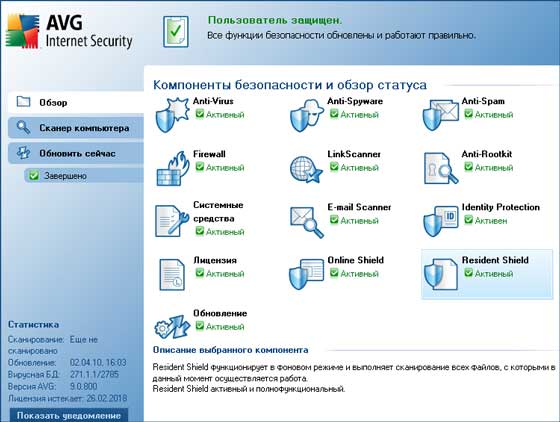This screenshot has width=560, height=422.
Task: Click Firewall green Активный status check
Action: (200, 167)
